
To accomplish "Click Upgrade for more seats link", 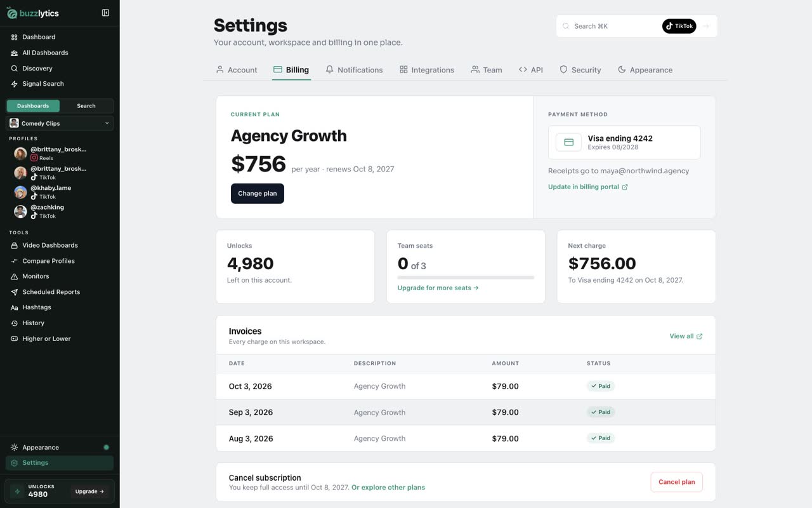I will tap(438, 288).
